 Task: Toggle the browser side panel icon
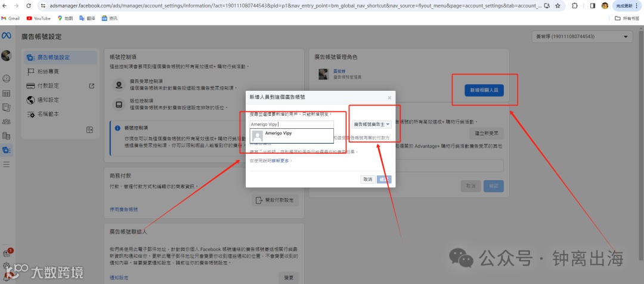593,6
